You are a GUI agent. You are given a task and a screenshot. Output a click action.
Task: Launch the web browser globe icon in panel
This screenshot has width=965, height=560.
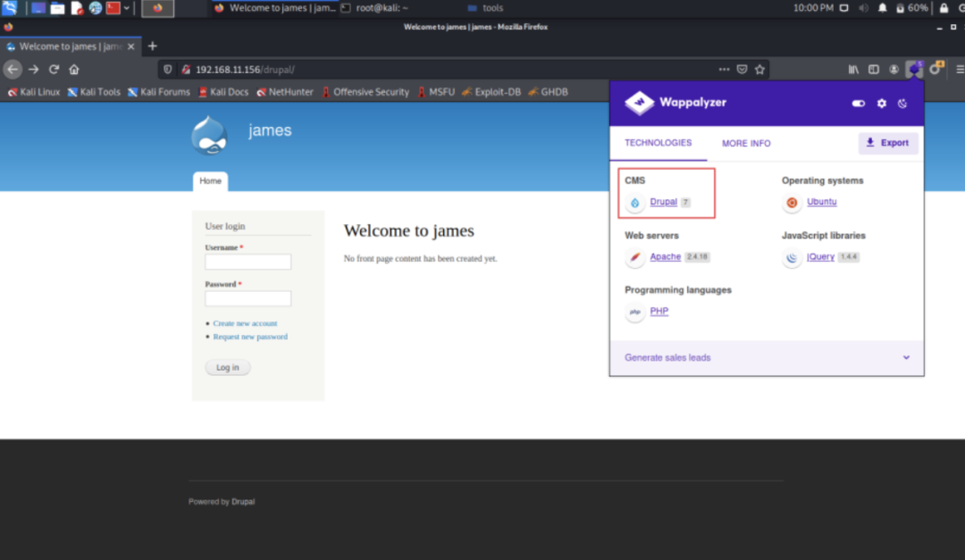click(96, 8)
